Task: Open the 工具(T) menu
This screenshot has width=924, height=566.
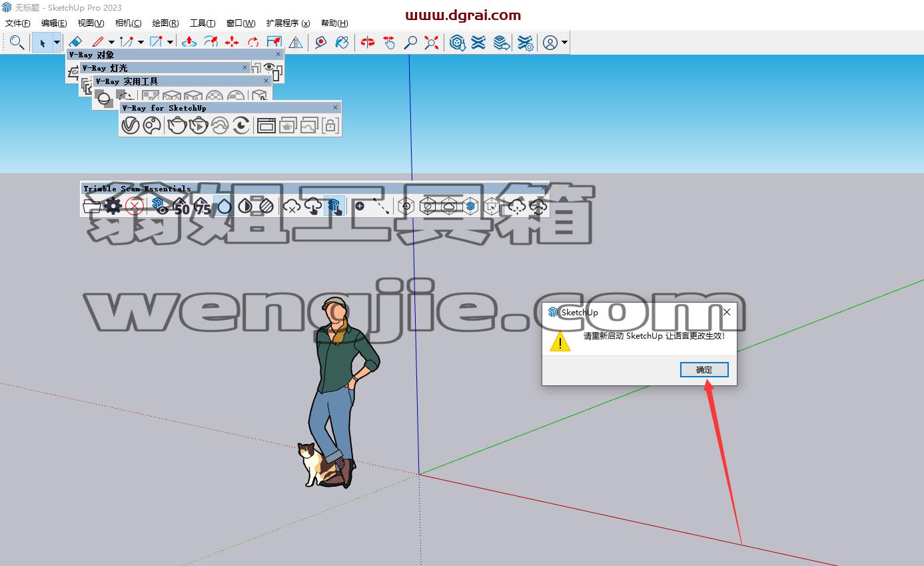Action: tap(203, 23)
